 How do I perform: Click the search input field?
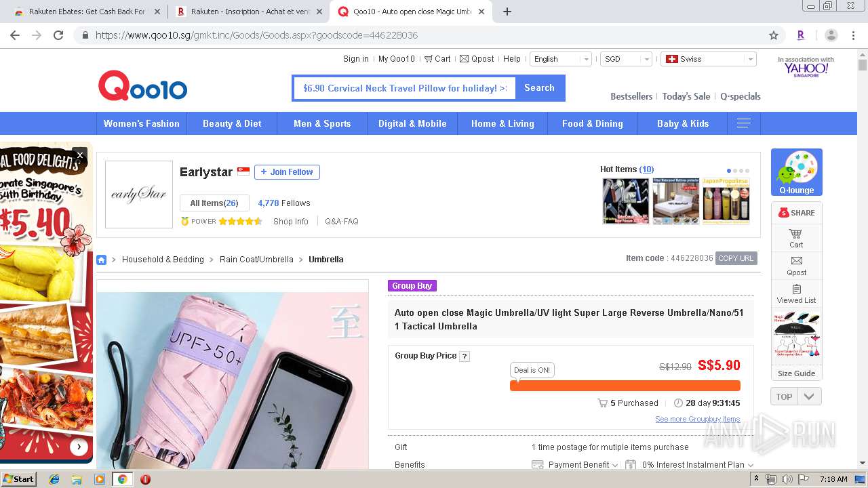click(405, 88)
